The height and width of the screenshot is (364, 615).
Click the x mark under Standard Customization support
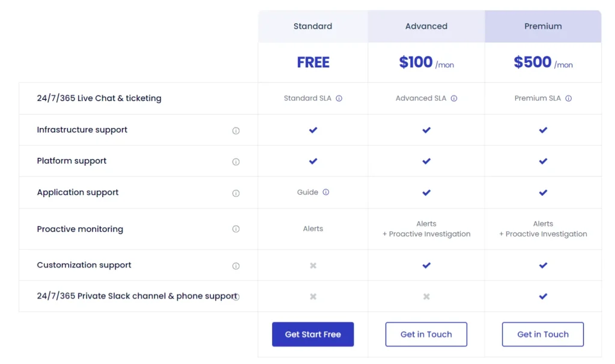313,265
